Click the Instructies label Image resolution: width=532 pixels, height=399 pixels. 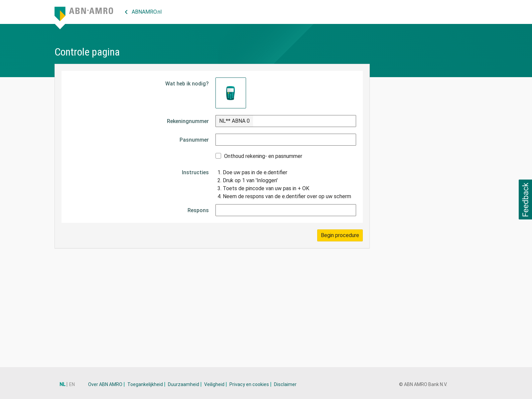(x=195, y=172)
